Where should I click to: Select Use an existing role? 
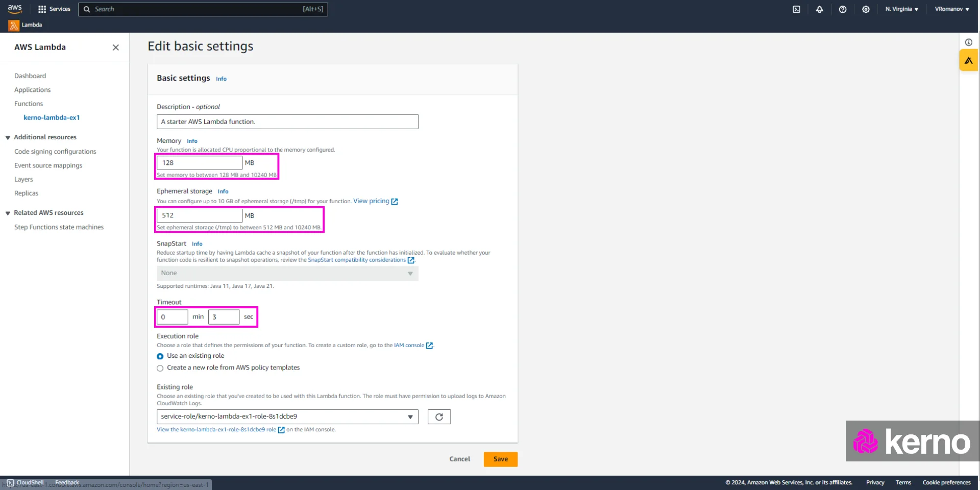(x=160, y=356)
